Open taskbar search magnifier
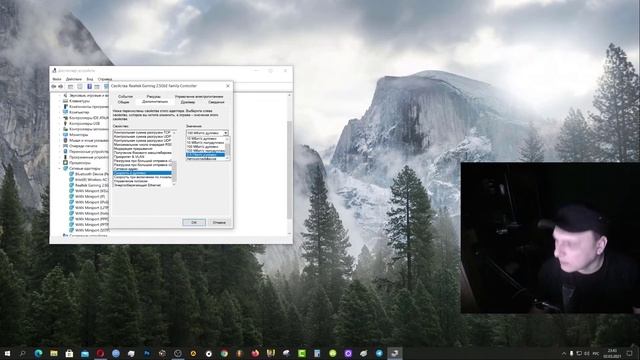The width and height of the screenshot is (640, 360). click(x=22, y=353)
